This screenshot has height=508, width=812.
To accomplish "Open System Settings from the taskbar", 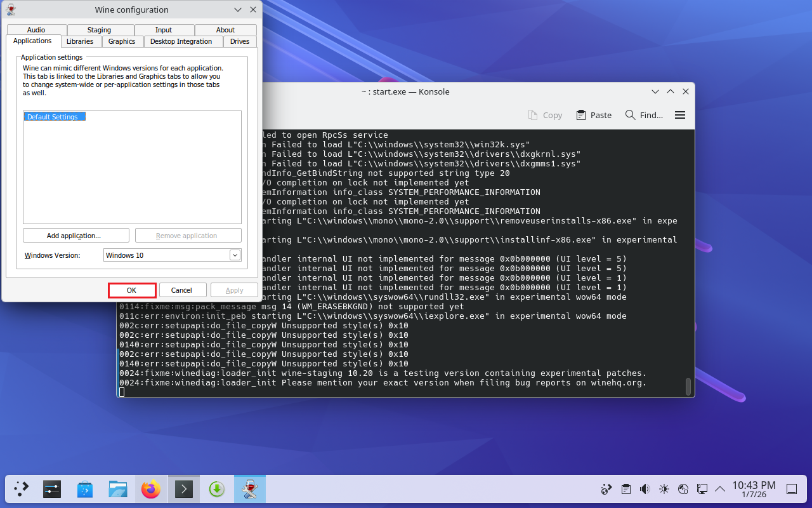I will pyautogui.click(x=52, y=489).
